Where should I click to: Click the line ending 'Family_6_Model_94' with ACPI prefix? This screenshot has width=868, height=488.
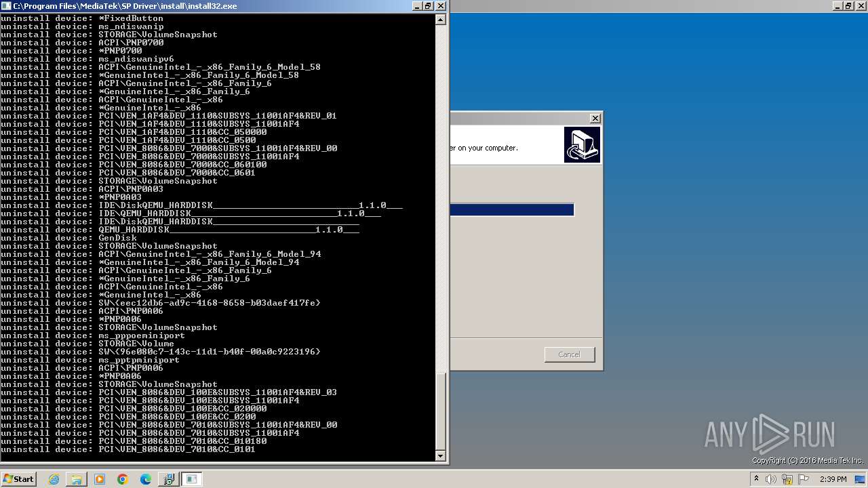[161, 254]
